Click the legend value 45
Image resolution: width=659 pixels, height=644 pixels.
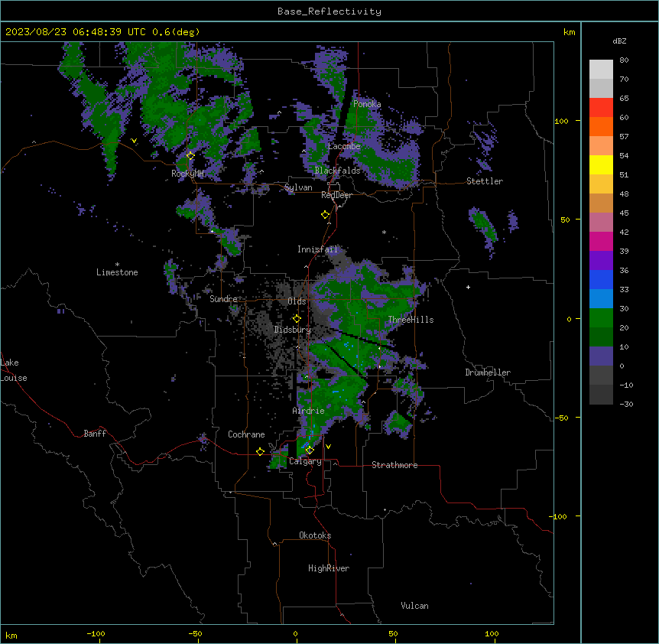(624, 213)
